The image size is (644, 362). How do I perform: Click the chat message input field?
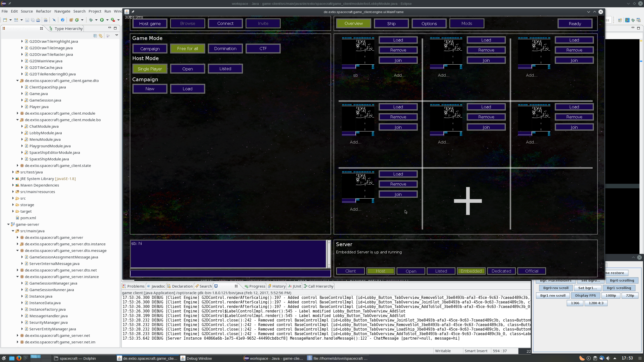click(230, 273)
